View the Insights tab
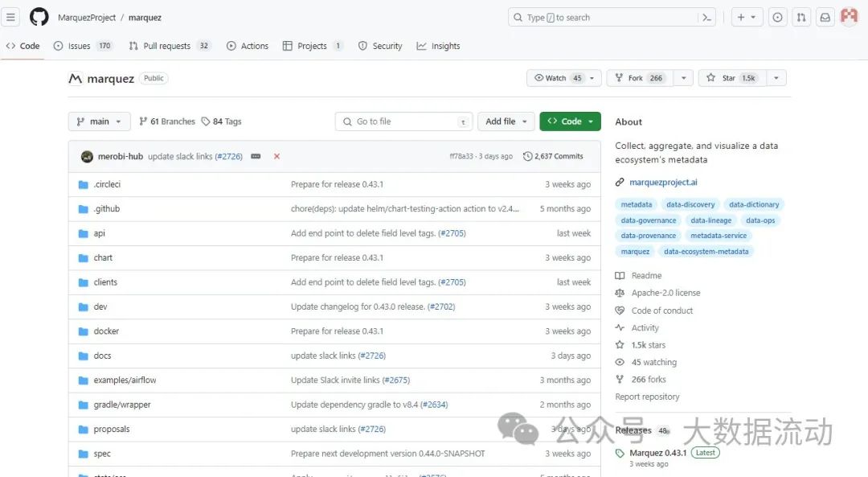This screenshot has width=868, height=477. tap(439, 46)
